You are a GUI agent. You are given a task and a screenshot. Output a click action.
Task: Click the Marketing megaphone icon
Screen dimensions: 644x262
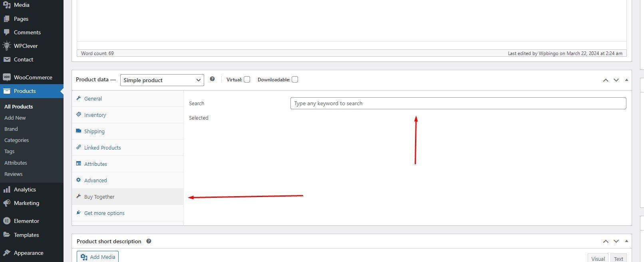point(6,203)
